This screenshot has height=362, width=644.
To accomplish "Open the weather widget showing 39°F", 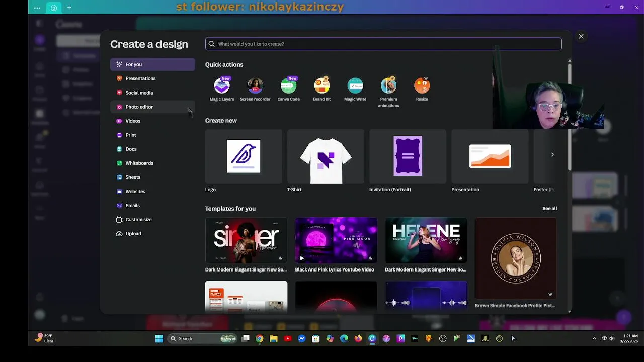I will tap(44, 338).
